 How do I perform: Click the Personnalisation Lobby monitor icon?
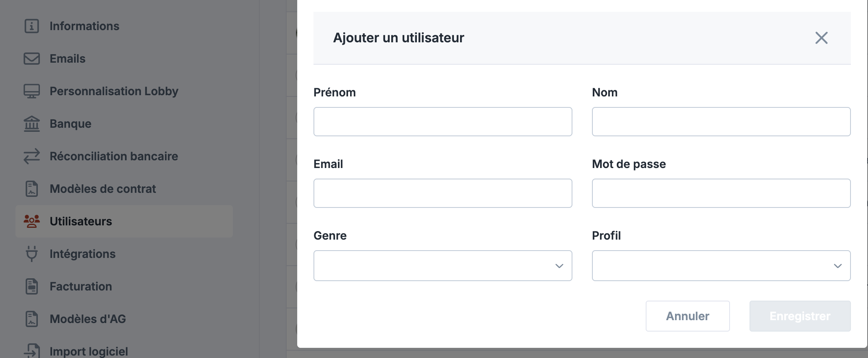point(32,91)
